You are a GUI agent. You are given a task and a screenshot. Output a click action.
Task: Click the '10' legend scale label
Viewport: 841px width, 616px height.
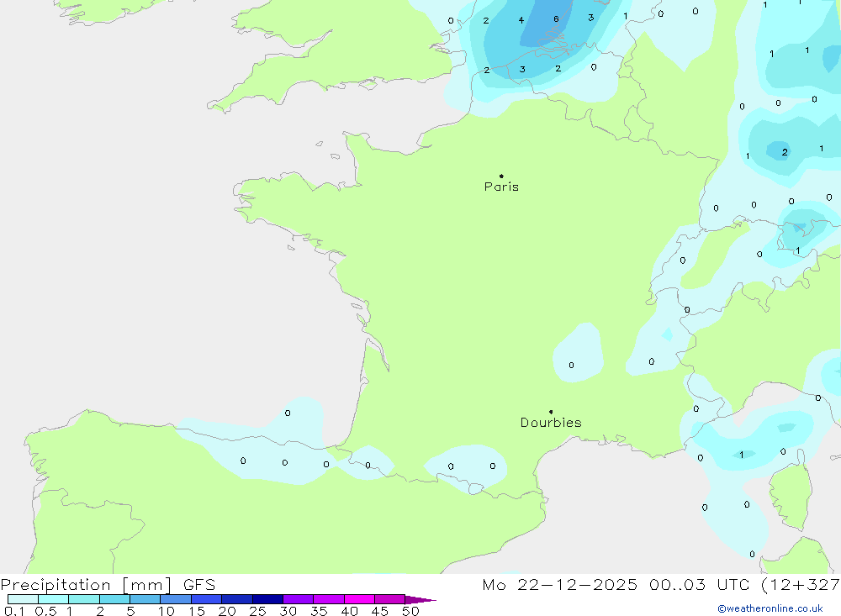click(x=167, y=611)
